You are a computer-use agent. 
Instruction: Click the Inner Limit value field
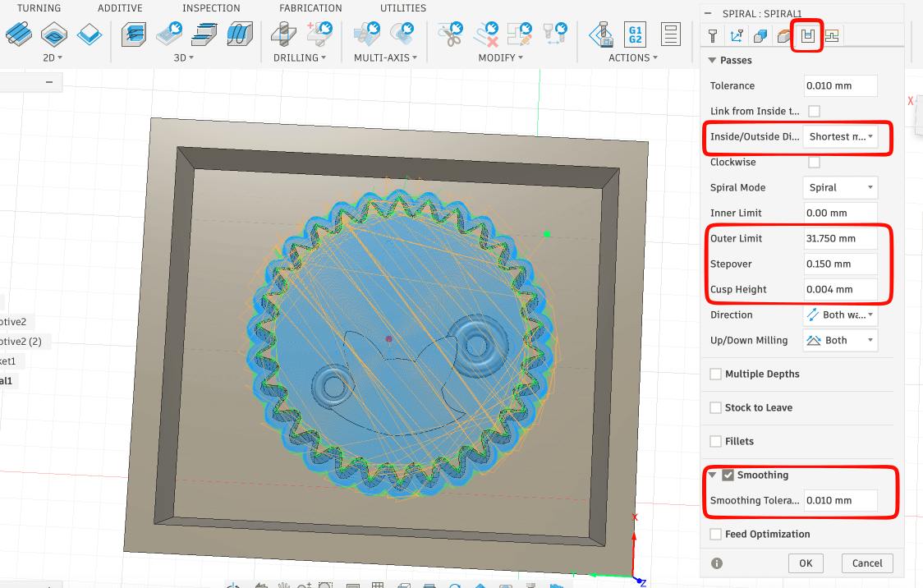(840, 213)
